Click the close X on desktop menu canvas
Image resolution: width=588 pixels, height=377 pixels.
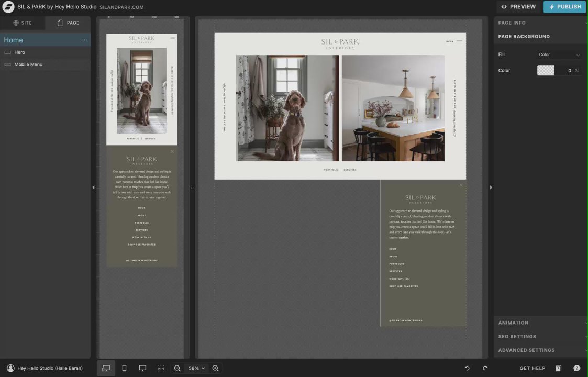pyautogui.click(x=461, y=185)
